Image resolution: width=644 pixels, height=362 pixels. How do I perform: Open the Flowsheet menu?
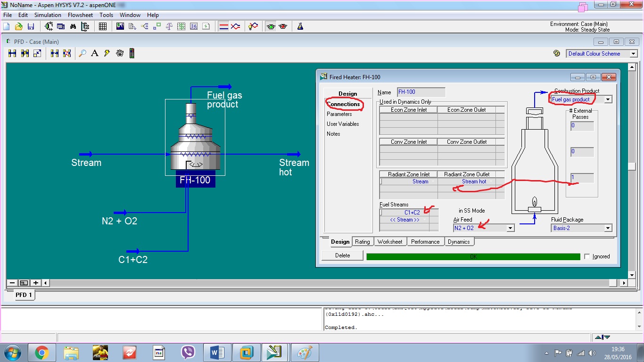click(x=80, y=15)
